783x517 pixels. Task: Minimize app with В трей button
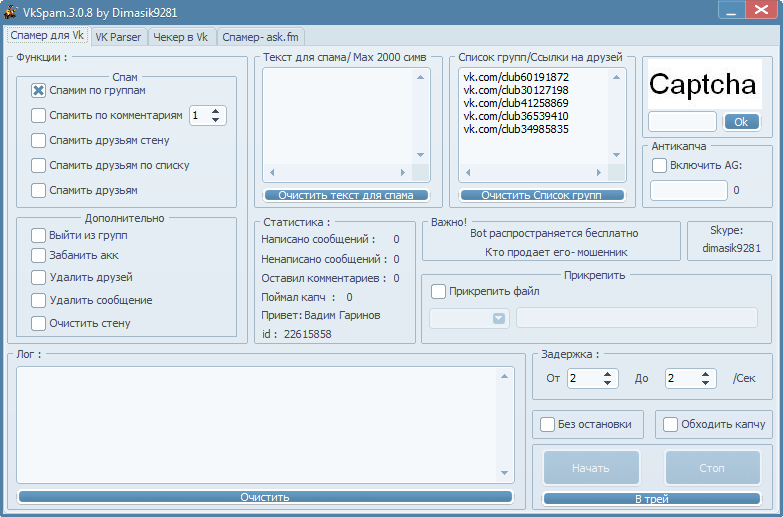(x=652, y=499)
